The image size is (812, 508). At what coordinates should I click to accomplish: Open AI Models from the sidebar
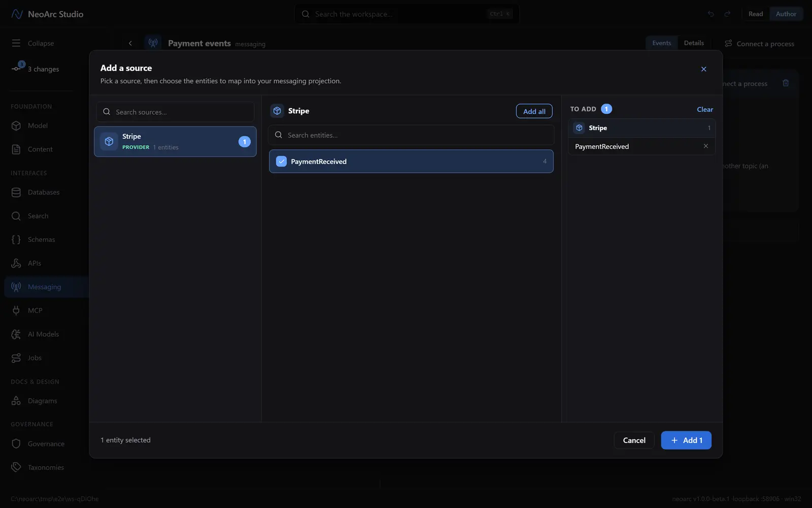(43, 334)
